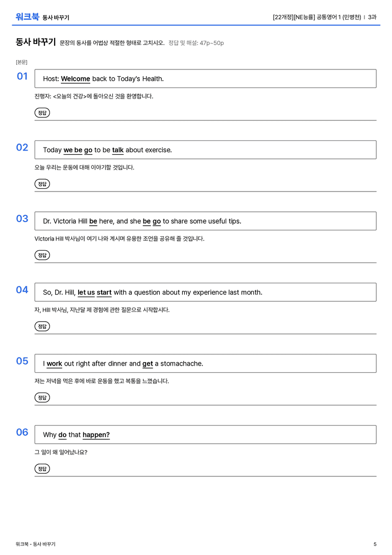Click the answer page reference 47p~50p

(211, 43)
